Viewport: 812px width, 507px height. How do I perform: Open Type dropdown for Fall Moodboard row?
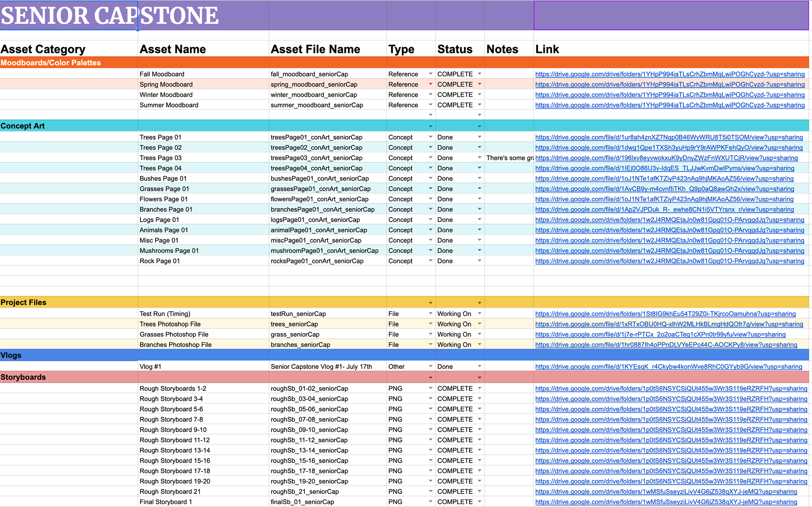431,74
